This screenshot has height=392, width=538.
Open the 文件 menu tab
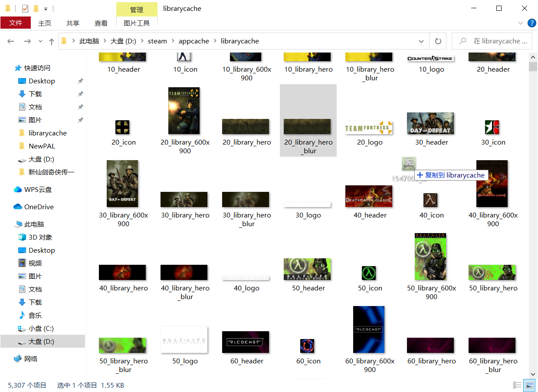click(x=16, y=23)
